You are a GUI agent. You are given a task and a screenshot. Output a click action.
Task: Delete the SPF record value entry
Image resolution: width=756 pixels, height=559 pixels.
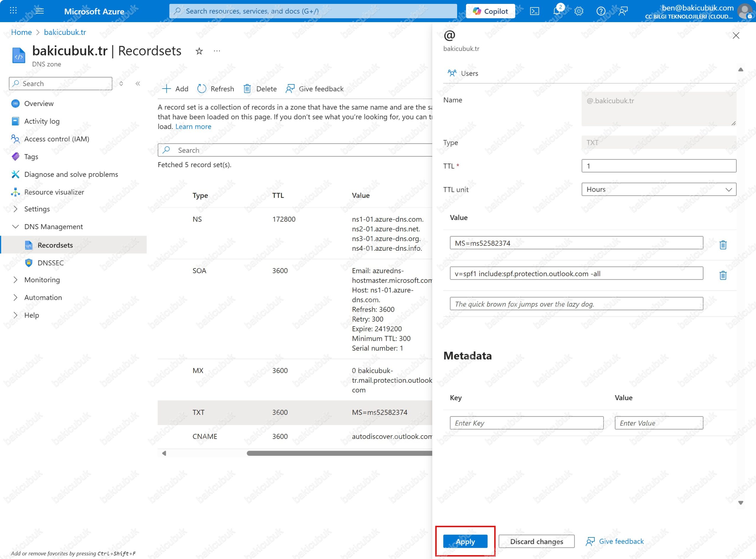click(723, 275)
